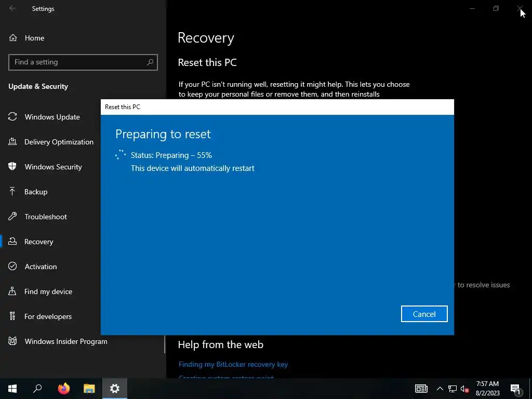This screenshot has height=399, width=532.
Task: Show hidden system tray icons
Action: [440, 389]
